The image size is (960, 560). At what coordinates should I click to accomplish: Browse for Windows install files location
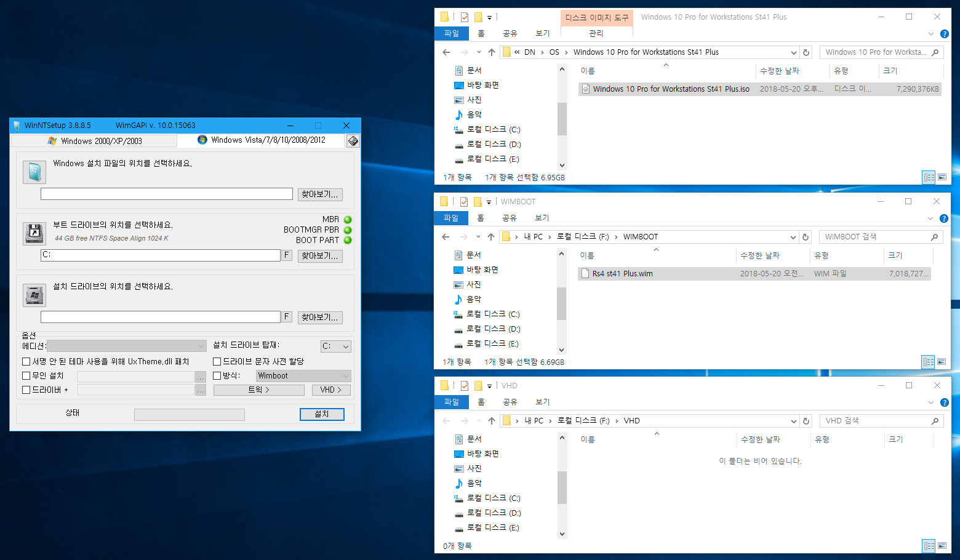coord(320,194)
